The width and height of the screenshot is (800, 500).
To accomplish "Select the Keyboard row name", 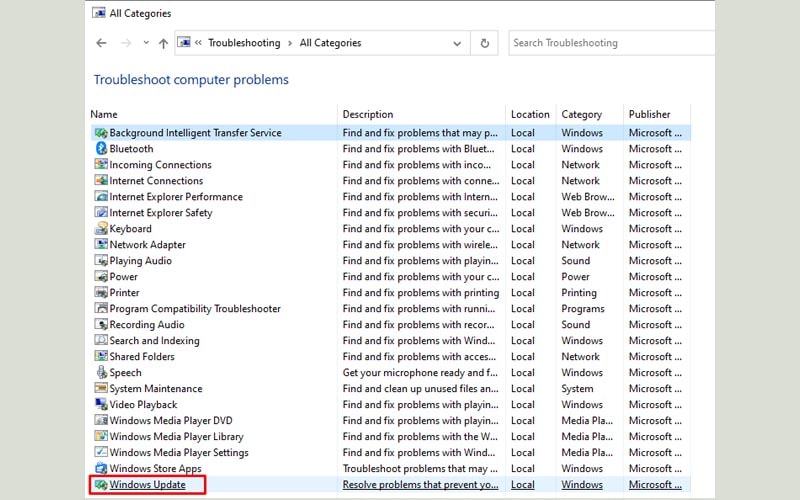I will pos(131,229).
